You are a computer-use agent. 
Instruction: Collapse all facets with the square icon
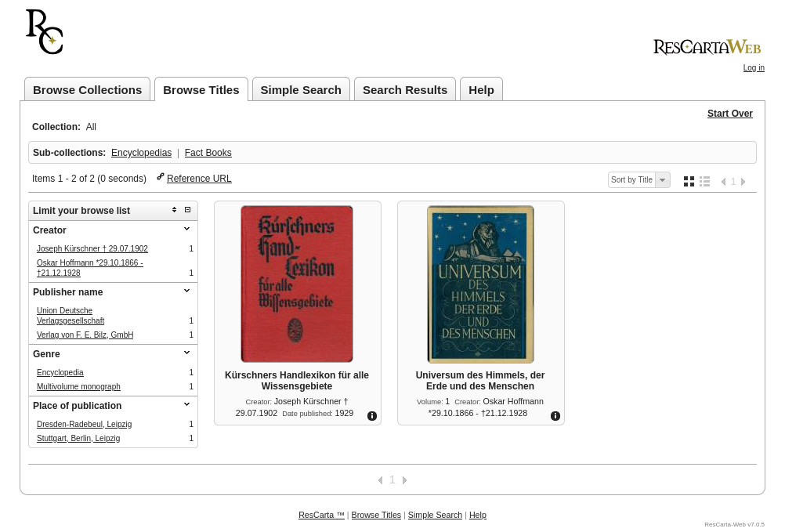188,210
